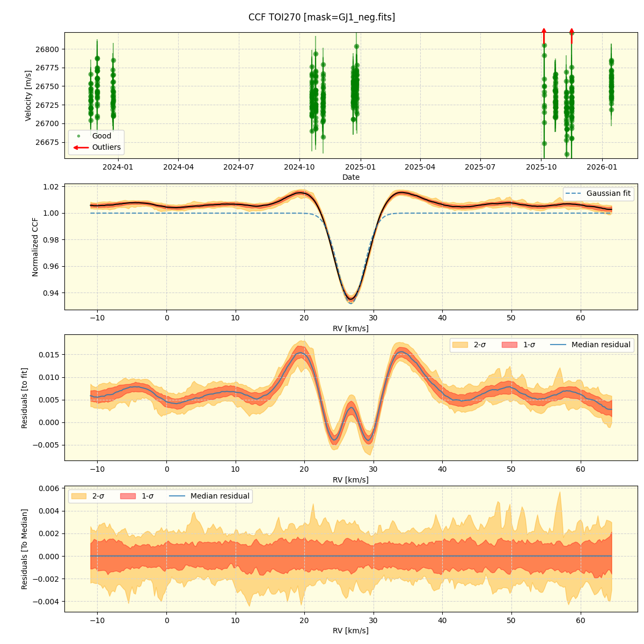The height and width of the screenshot is (644, 644).
Task: Click the '1-σ' legend swatch in residuals-to-fit plot
Action: coord(510,345)
